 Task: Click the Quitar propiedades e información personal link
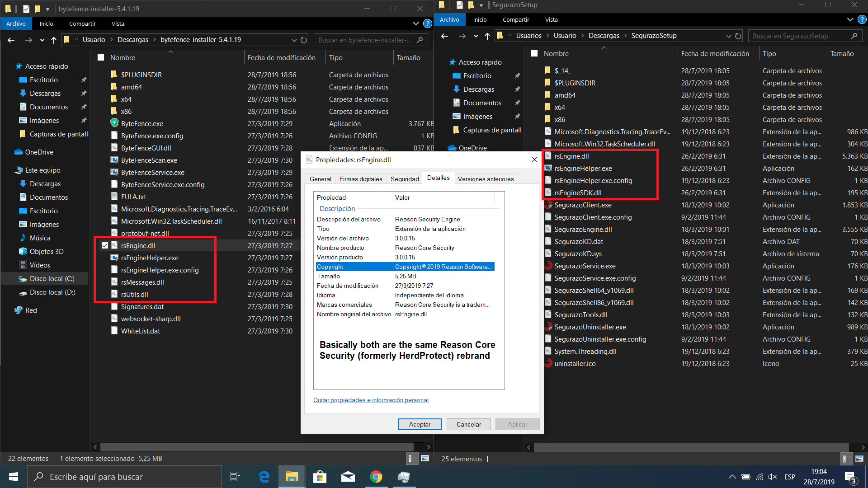pyautogui.click(x=371, y=400)
